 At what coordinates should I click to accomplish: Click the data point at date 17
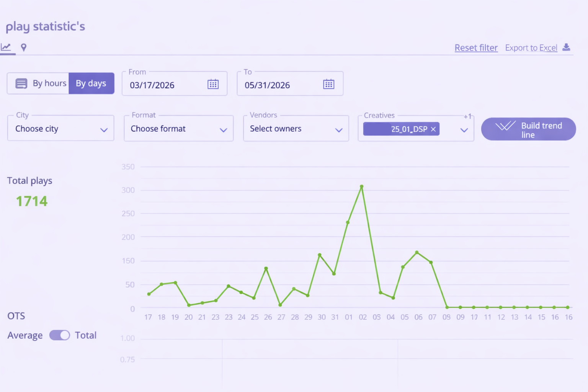point(149,294)
